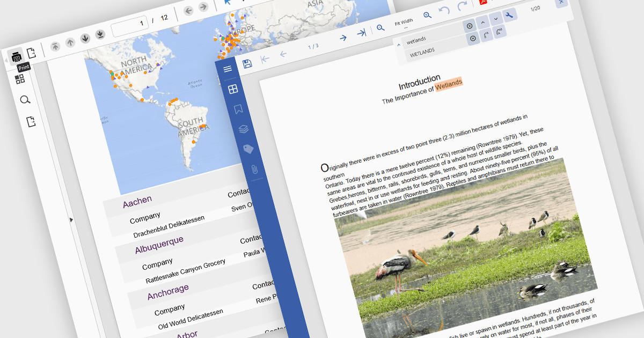
Task: Collapse the search panel chevron beside wetlands
Action: [x=399, y=45]
